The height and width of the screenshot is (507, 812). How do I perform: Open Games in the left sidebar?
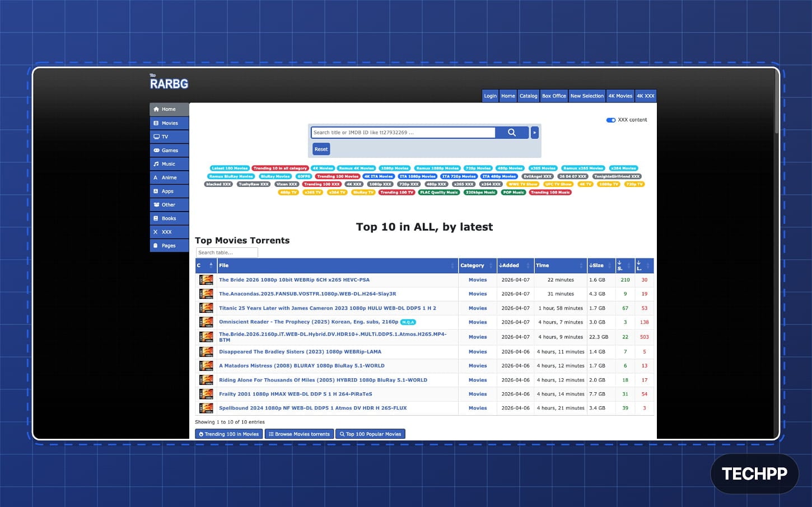[x=169, y=151]
